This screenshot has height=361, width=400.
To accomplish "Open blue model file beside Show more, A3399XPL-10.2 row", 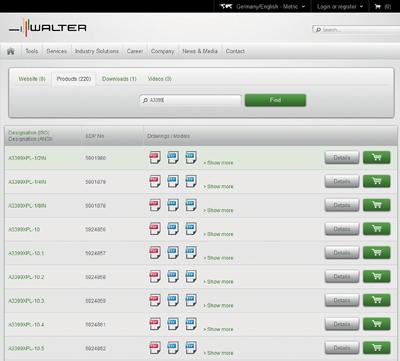I will (x=191, y=276).
